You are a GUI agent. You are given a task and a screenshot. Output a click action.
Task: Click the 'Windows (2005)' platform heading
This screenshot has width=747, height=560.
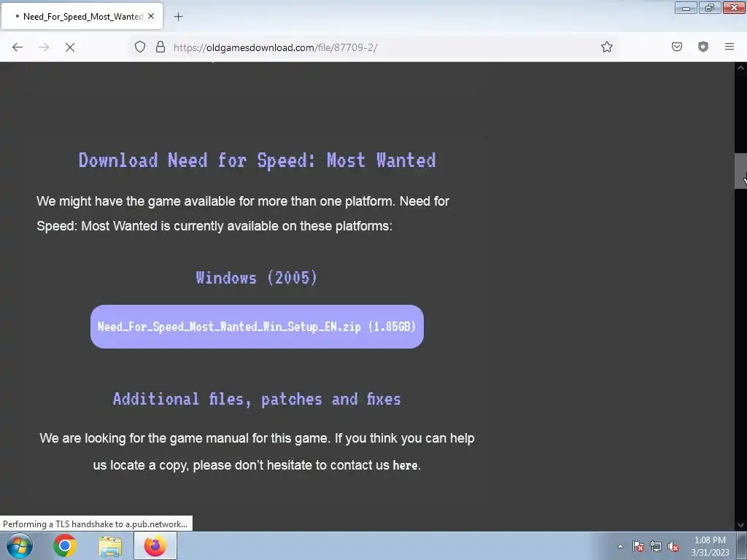click(256, 278)
